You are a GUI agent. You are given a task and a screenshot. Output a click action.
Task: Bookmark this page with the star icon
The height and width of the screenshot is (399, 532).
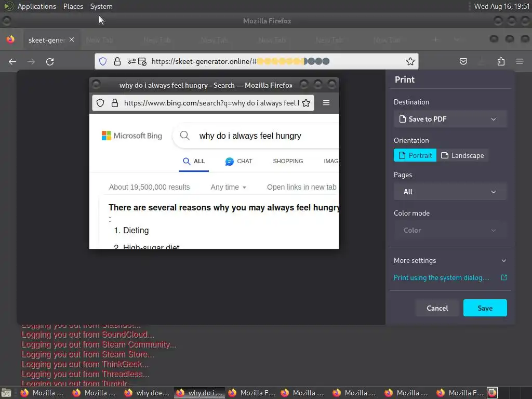(410, 61)
